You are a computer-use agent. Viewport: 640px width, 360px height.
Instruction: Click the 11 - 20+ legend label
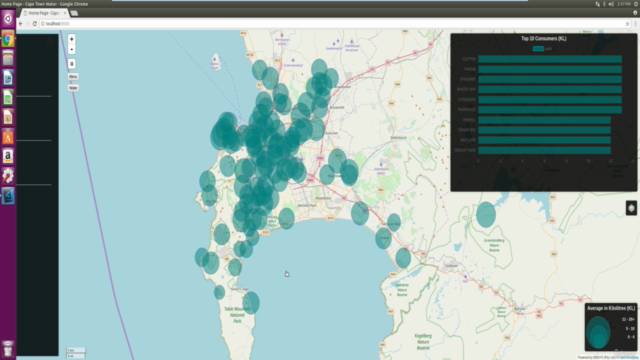pos(628,320)
